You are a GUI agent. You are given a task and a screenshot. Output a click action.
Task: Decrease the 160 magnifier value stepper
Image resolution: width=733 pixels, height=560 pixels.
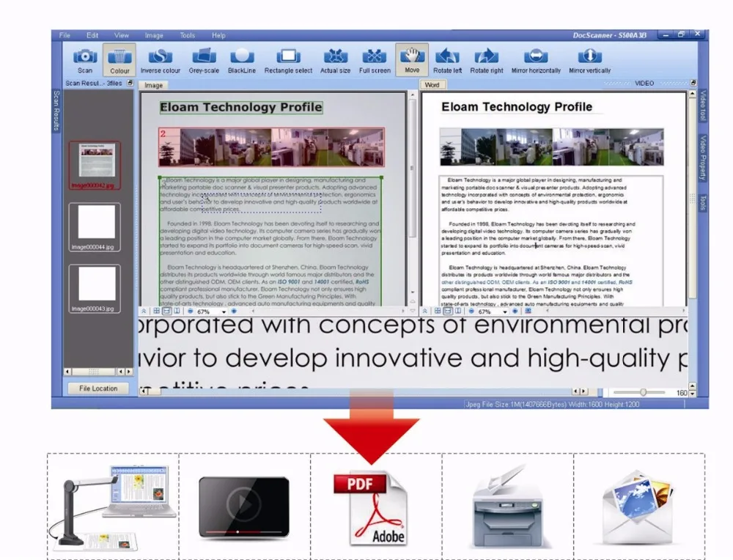coord(693,394)
